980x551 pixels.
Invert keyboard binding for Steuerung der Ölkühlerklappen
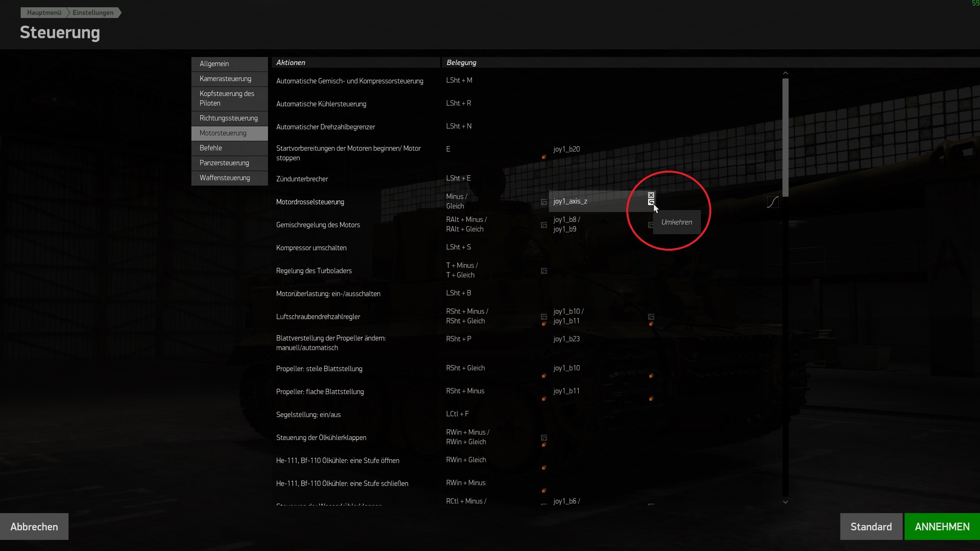pyautogui.click(x=544, y=438)
